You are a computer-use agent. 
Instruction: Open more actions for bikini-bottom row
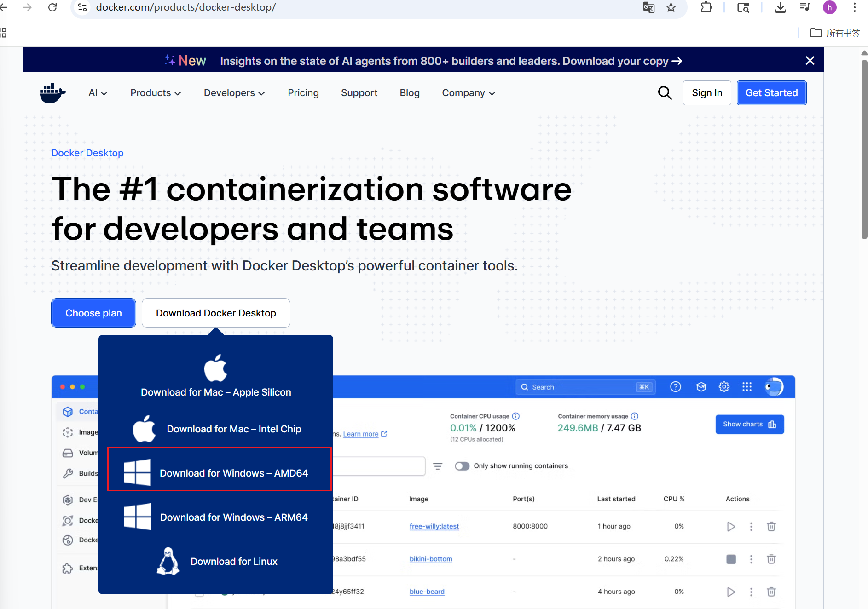(751, 559)
